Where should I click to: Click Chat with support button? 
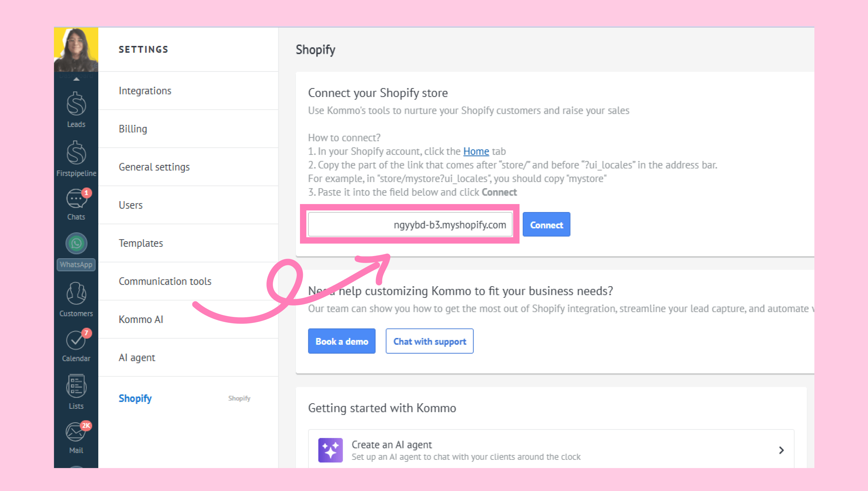coord(429,341)
